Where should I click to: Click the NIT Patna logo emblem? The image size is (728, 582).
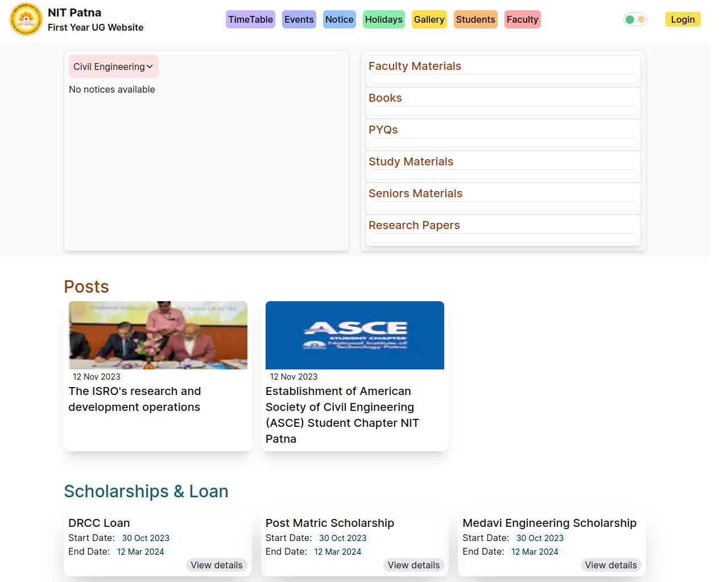26,19
